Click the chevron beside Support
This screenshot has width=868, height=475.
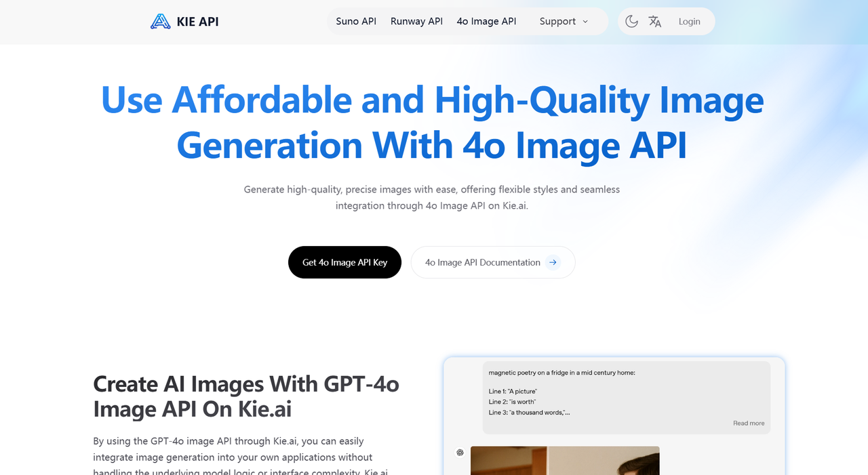click(585, 21)
